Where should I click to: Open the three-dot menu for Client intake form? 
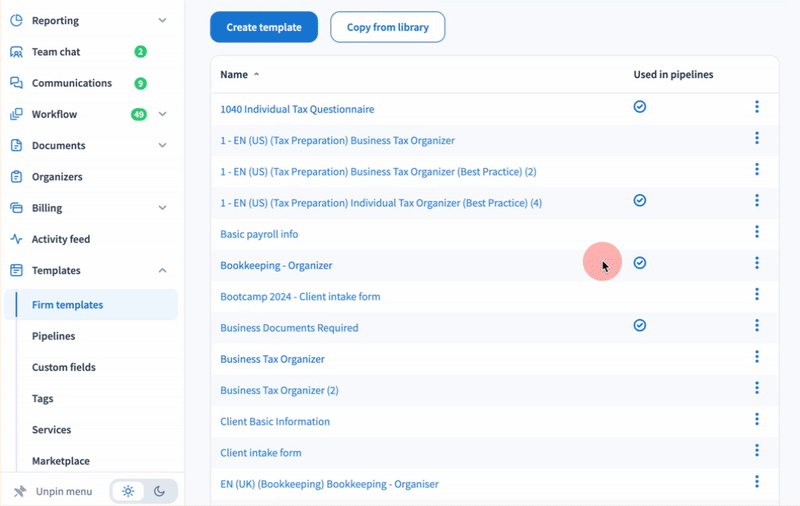757,451
